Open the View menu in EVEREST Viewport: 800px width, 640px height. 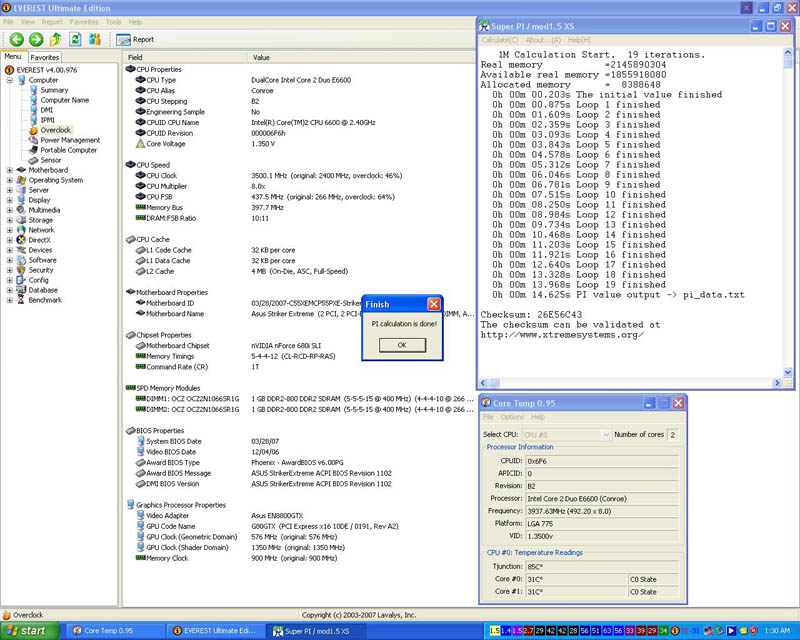point(28,22)
